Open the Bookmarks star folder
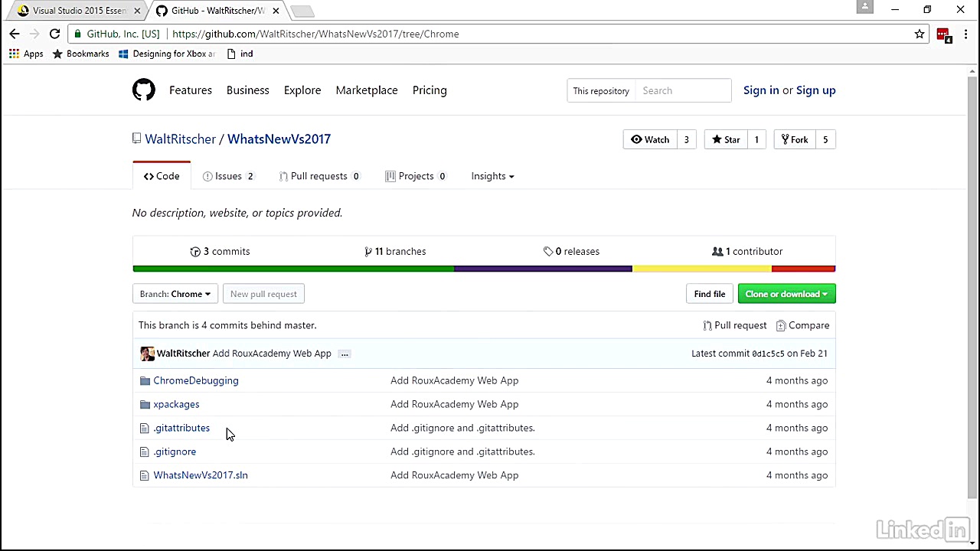Screen dimensions: 980x551 coord(80,54)
